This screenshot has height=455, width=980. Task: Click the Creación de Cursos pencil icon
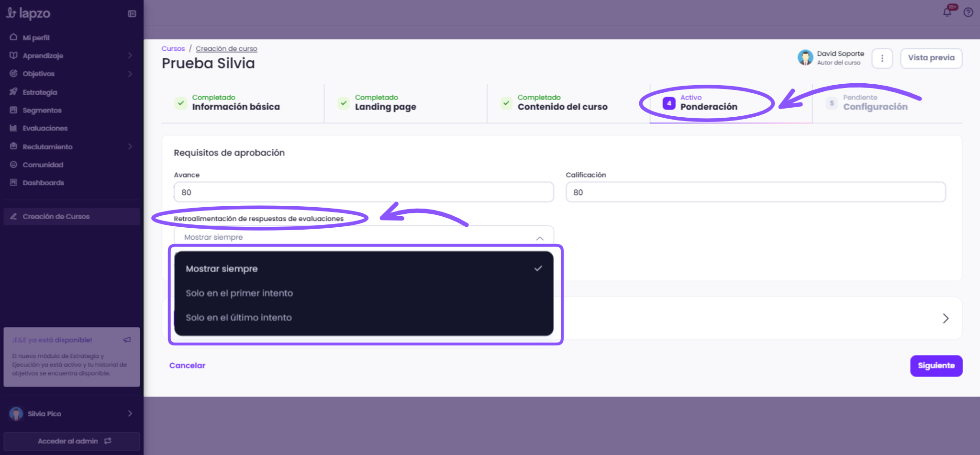[x=13, y=216]
